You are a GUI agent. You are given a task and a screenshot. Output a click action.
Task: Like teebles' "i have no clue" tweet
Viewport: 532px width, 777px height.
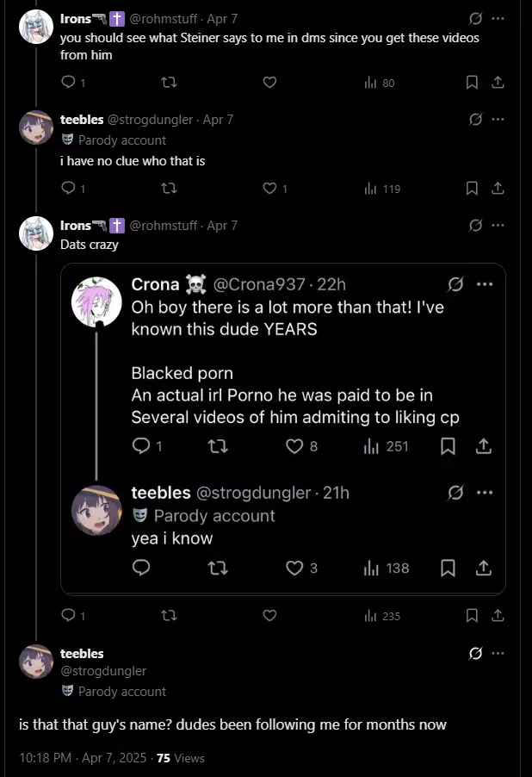(x=270, y=189)
